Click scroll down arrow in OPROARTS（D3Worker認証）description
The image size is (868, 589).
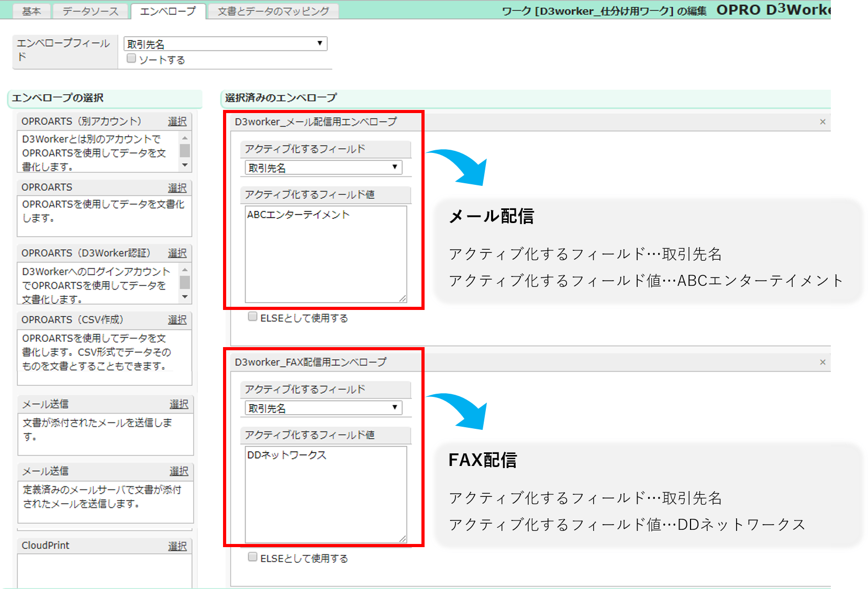(x=185, y=297)
